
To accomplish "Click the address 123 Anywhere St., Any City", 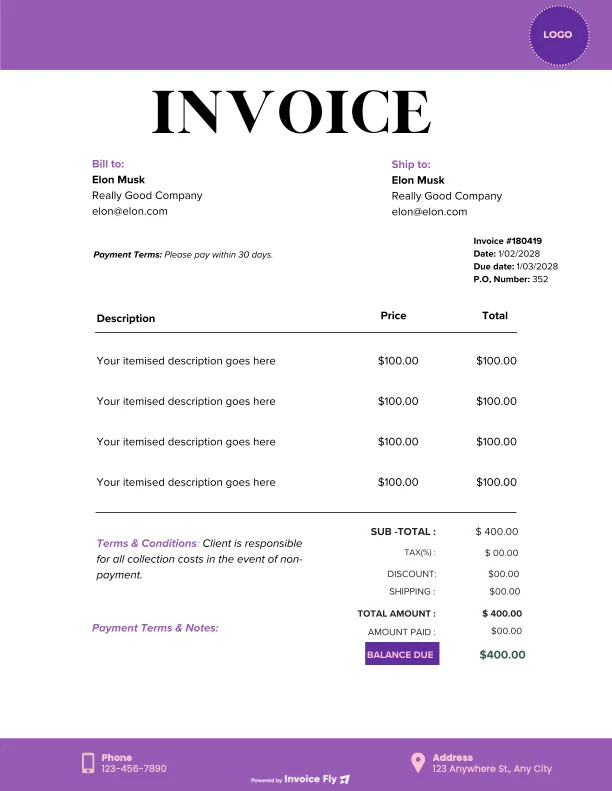I will (492, 769).
